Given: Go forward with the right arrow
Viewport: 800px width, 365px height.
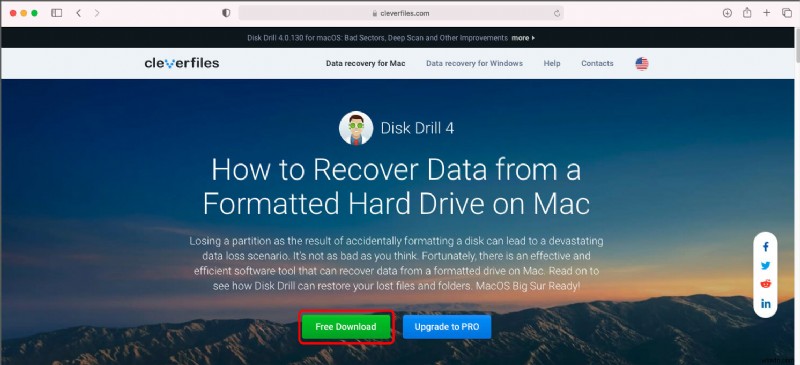Looking at the screenshot, I should 97,13.
